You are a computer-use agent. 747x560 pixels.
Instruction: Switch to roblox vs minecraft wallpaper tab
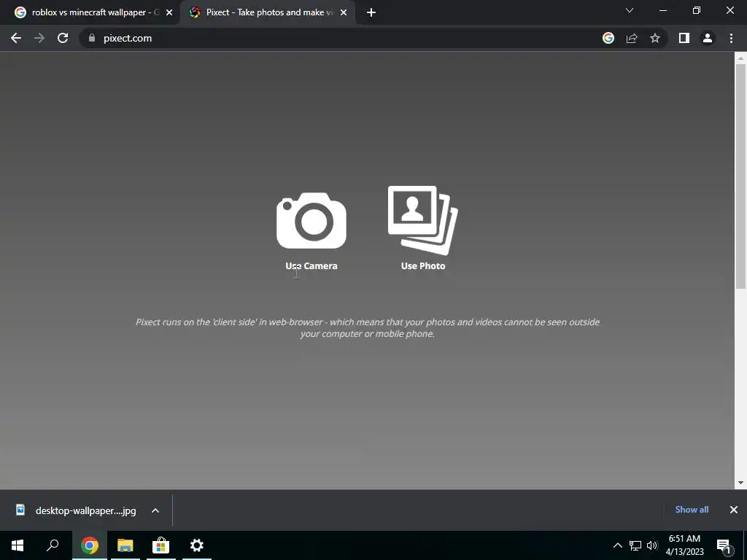coord(93,12)
